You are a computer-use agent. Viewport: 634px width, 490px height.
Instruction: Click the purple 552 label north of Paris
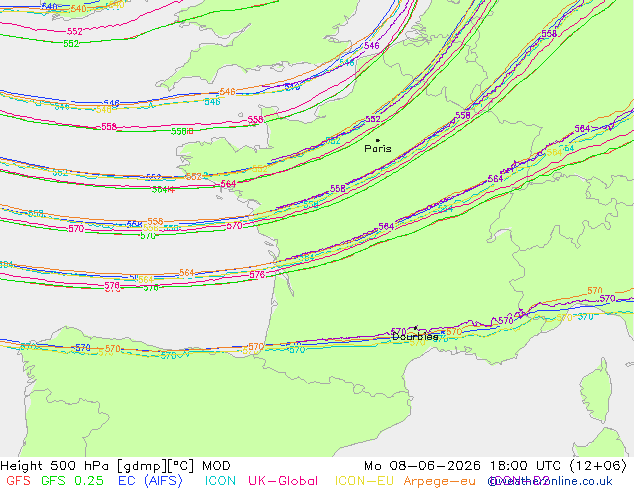coord(373,119)
